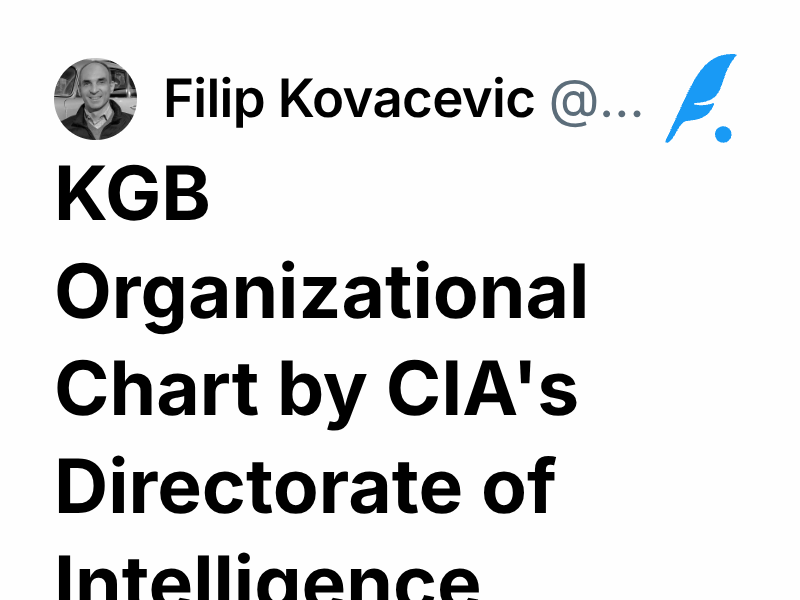Open the Filip Kovacevic profile link

(350, 100)
